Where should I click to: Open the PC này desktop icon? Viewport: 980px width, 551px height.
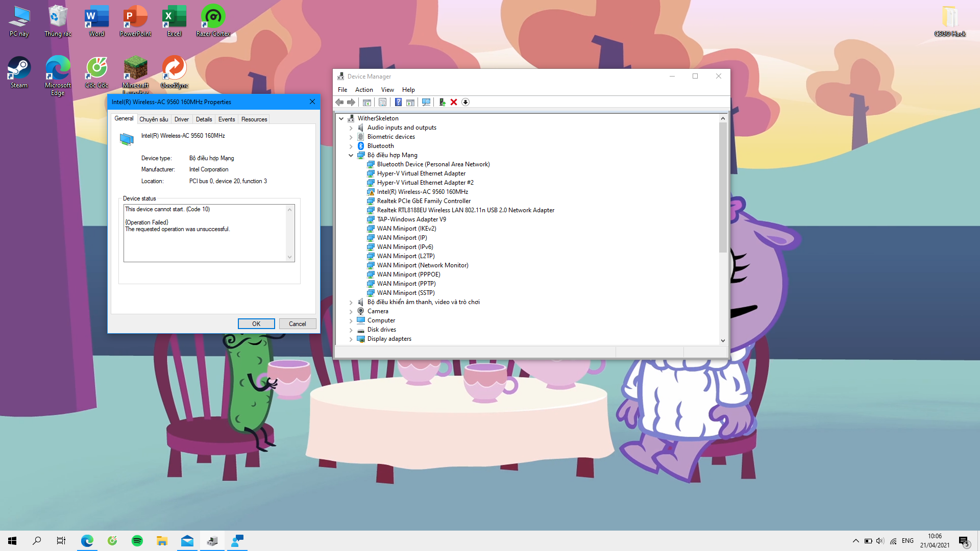(19, 21)
